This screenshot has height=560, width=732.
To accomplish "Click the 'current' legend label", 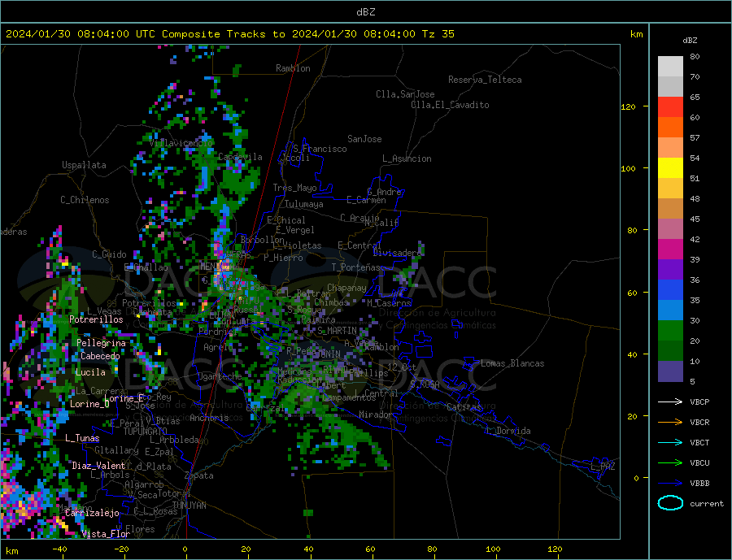I will [707, 504].
